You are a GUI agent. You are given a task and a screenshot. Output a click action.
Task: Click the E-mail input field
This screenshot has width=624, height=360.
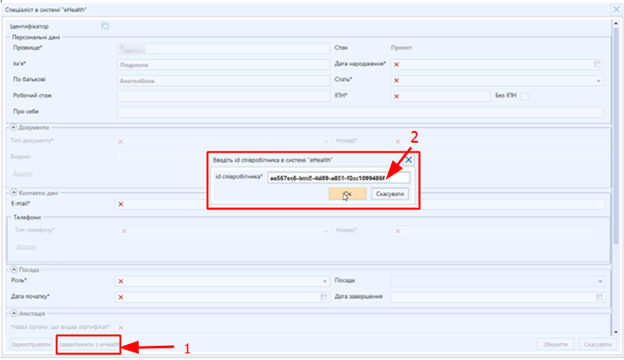[x=360, y=204]
